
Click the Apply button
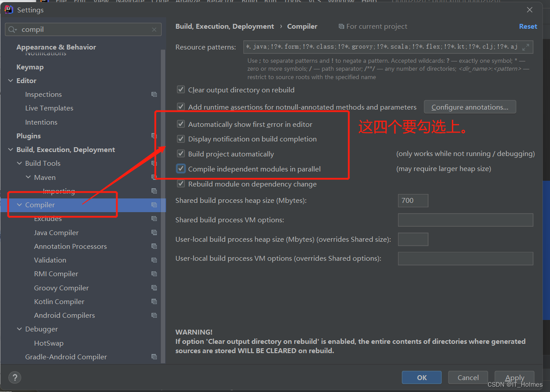pyautogui.click(x=515, y=377)
